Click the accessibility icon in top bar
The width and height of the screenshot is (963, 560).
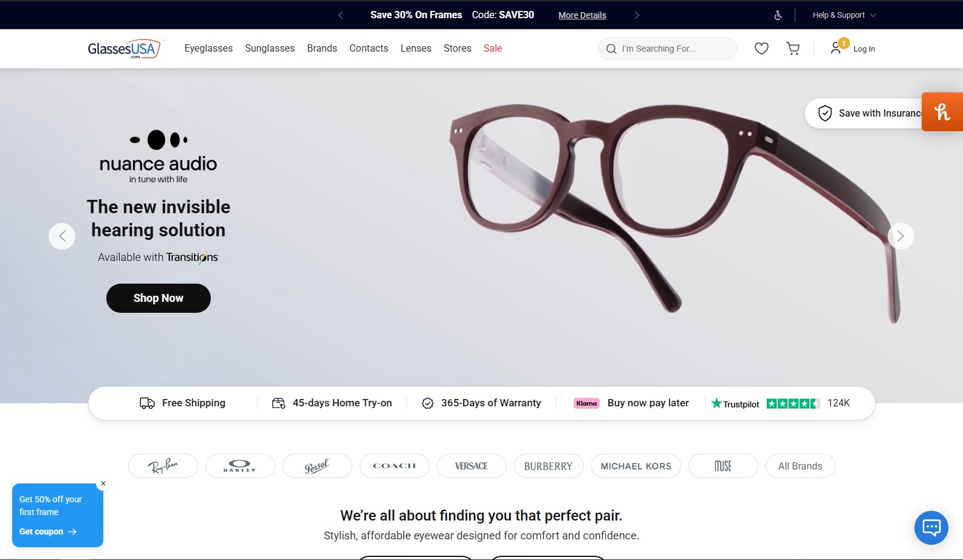[x=778, y=15]
